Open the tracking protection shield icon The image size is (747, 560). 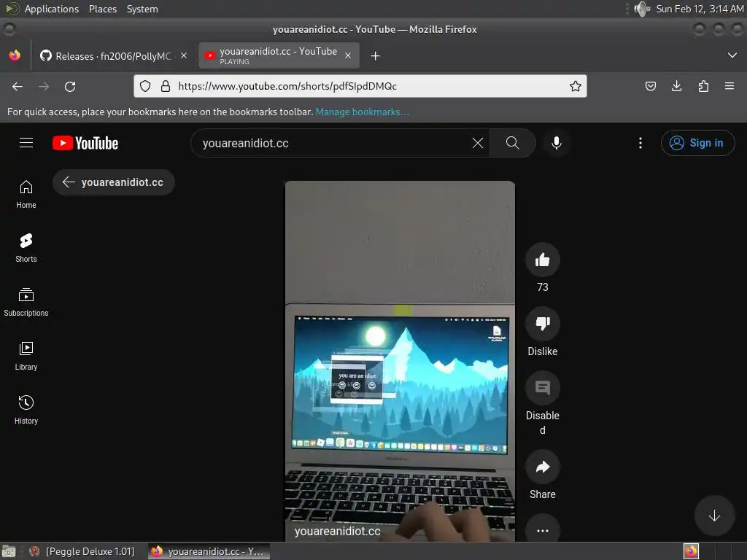click(x=145, y=86)
